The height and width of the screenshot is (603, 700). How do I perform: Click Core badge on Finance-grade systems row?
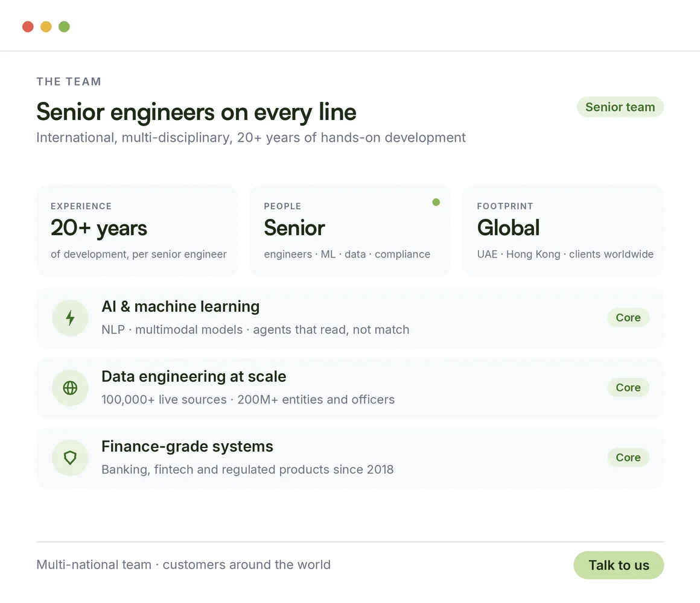628,457
